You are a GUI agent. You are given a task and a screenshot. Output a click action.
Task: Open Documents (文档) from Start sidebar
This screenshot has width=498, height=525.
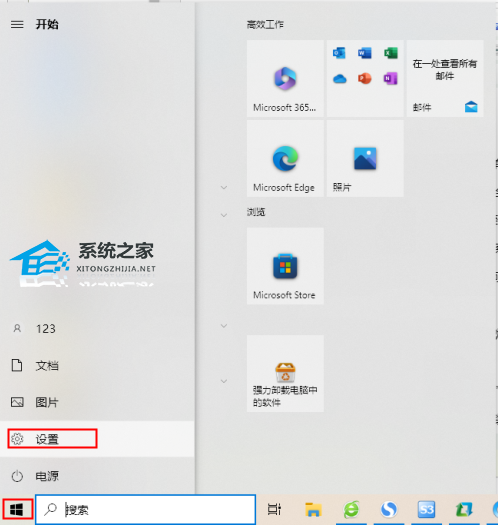pyautogui.click(x=97, y=365)
